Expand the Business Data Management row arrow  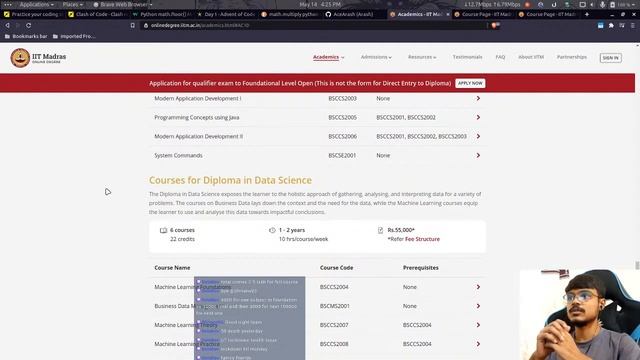click(478, 306)
